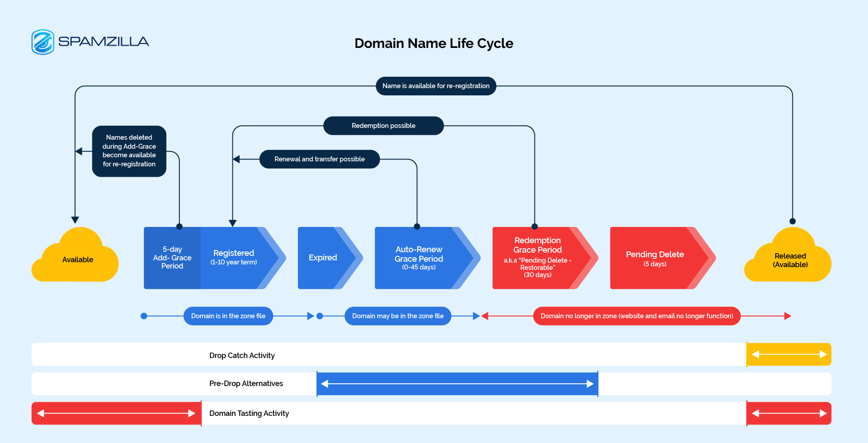Click the dot marker atop Auto-Renew Grace Period
This screenshot has width=868, height=443.
417,226
